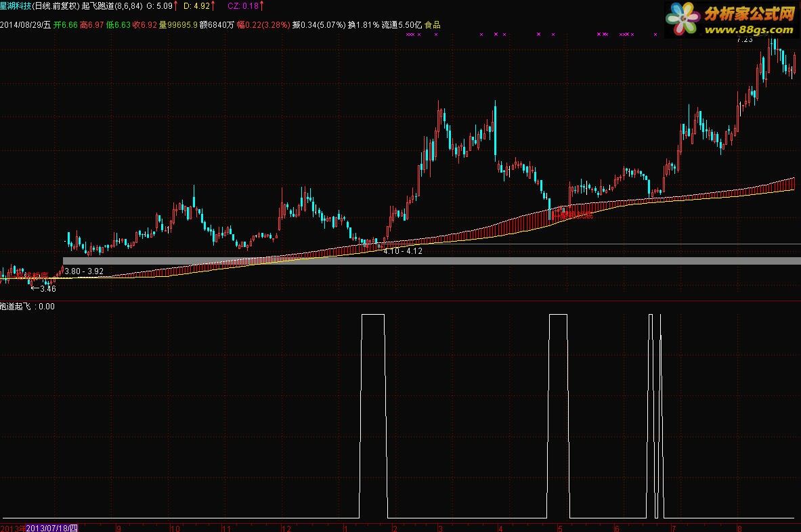The image size is (801, 532).
Task: Click the month 11 marker on time axis
Action: [x=226, y=529]
